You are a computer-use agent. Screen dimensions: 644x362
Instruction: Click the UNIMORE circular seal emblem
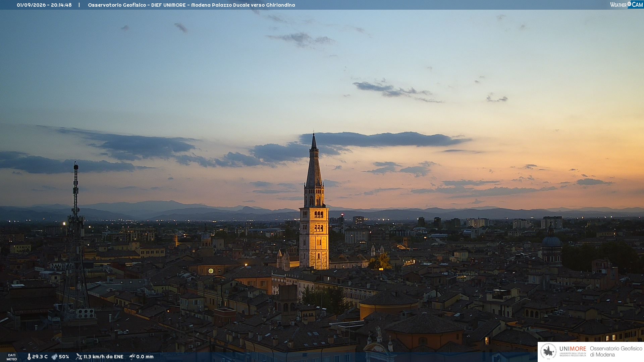coord(548,351)
